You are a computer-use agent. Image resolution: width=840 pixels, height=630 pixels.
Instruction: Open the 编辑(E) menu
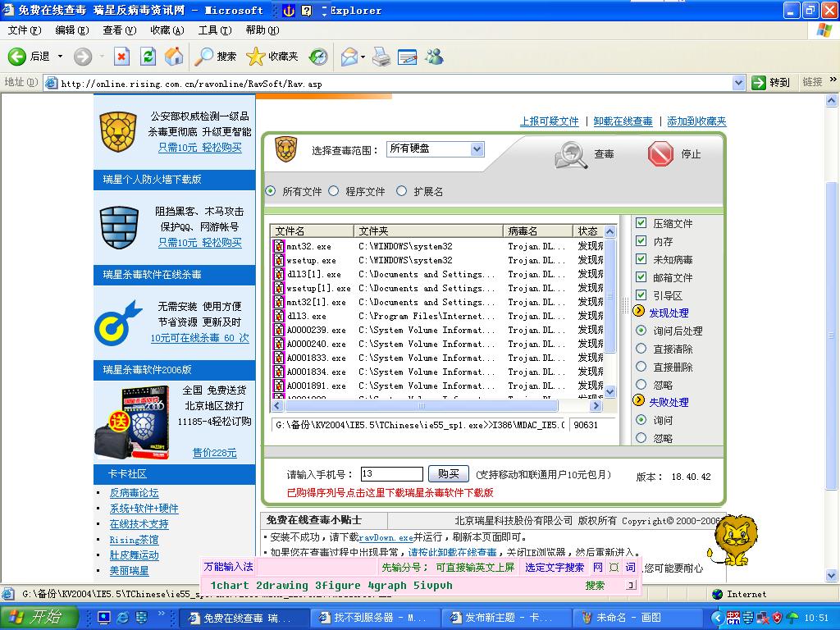[72, 30]
